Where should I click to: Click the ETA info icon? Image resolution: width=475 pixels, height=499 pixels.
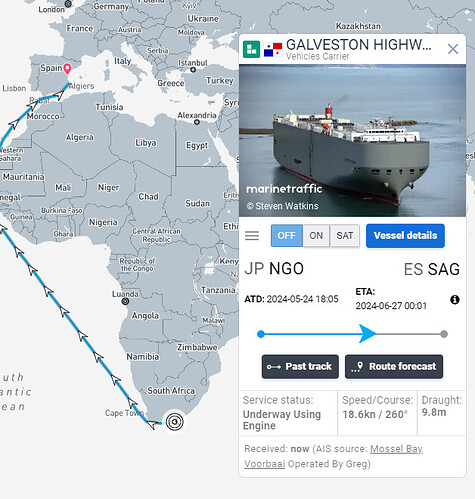point(455,300)
